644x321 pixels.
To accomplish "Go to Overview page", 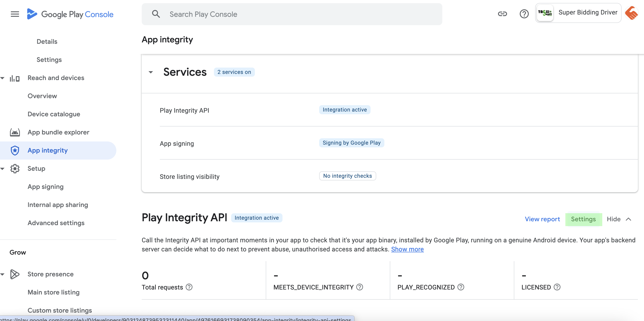I will click(42, 96).
